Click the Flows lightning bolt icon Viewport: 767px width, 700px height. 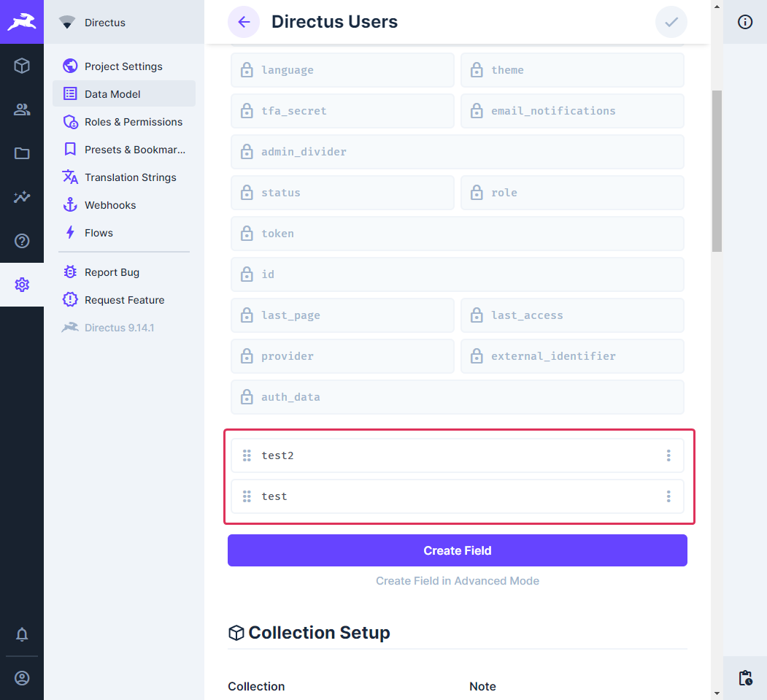point(70,232)
